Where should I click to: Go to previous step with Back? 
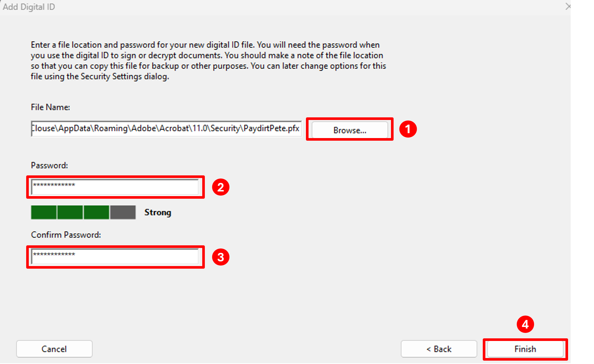point(439,349)
